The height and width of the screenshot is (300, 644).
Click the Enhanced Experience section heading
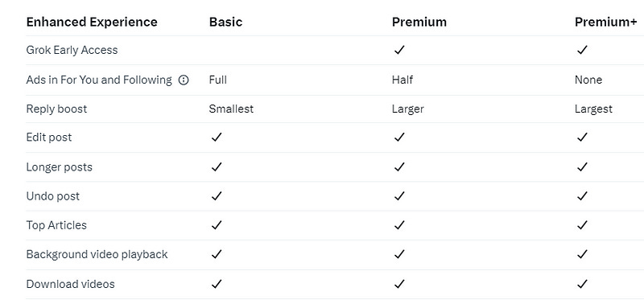pyautogui.click(x=92, y=22)
